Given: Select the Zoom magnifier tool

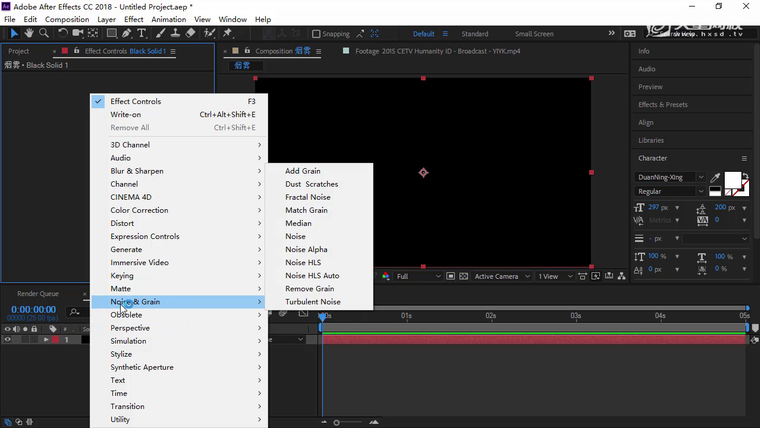Looking at the screenshot, I should 44,33.
